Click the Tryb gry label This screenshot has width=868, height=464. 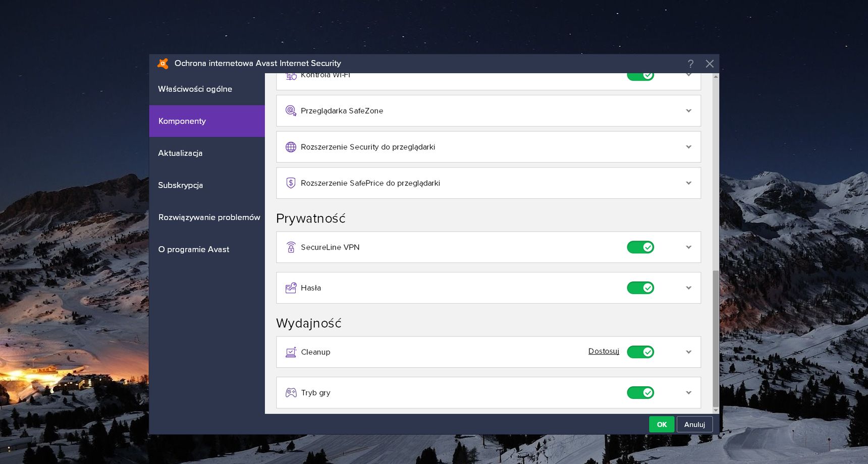tap(315, 393)
